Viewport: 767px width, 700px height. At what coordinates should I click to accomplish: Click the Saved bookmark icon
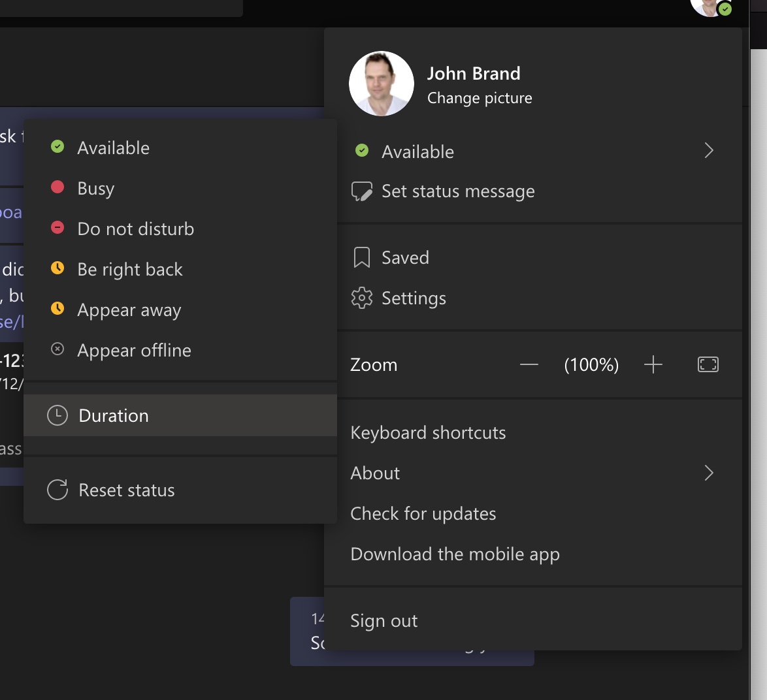click(x=362, y=258)
